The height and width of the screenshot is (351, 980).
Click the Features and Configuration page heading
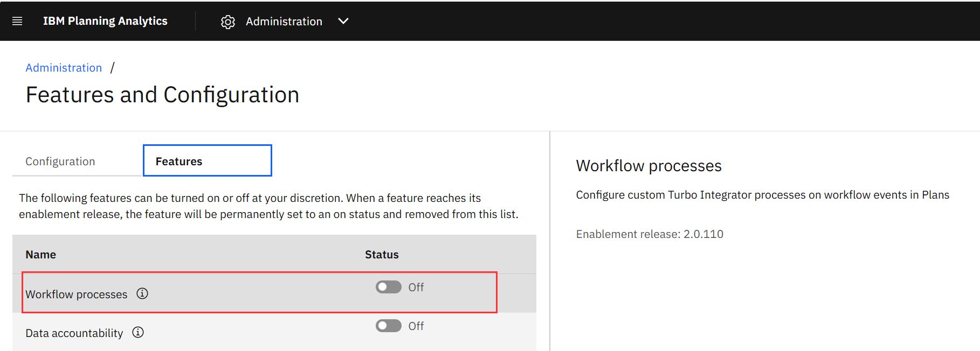coord(162,95)
